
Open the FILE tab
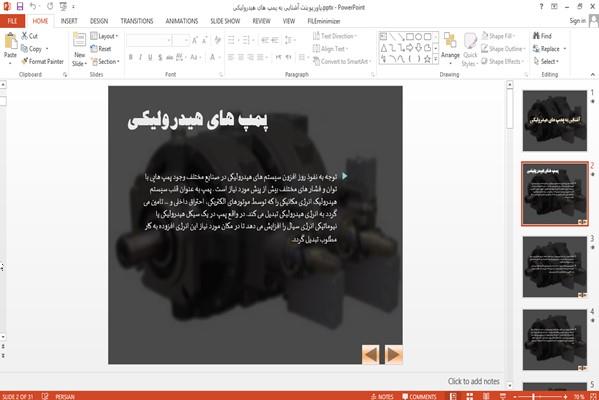tap(12, 21)
